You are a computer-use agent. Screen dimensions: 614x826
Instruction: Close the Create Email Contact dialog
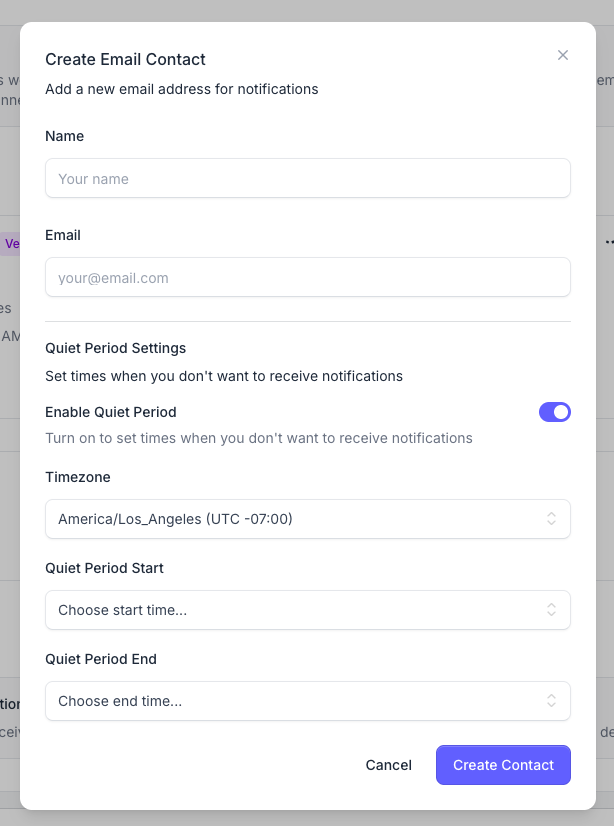563,55
